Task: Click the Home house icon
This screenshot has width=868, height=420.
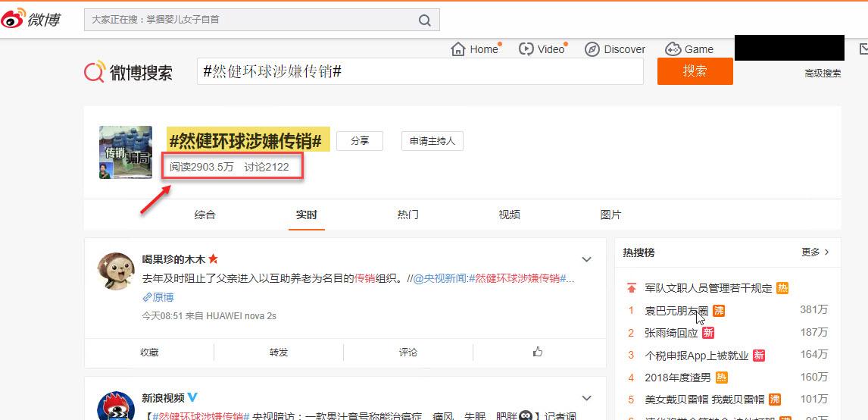Action: pos(457,49)
